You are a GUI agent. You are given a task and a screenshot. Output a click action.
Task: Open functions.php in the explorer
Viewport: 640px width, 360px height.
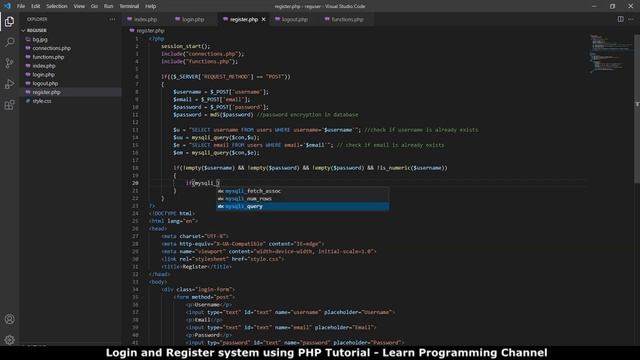[x=48, y=57]
